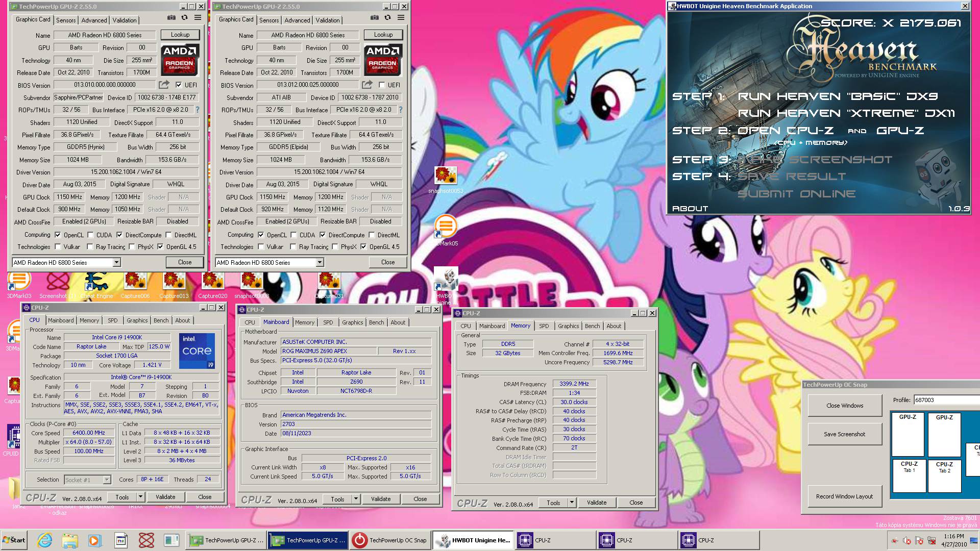980x551 pixels.
Task: Open Socket #1 selection dropdown in CPU-Z
Action: (x=107, y=480)
